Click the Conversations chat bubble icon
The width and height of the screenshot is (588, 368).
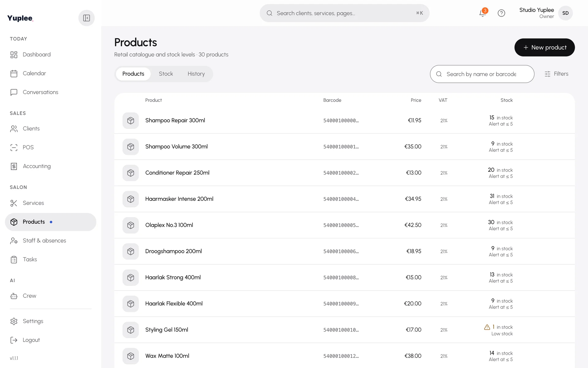[14, 92]
